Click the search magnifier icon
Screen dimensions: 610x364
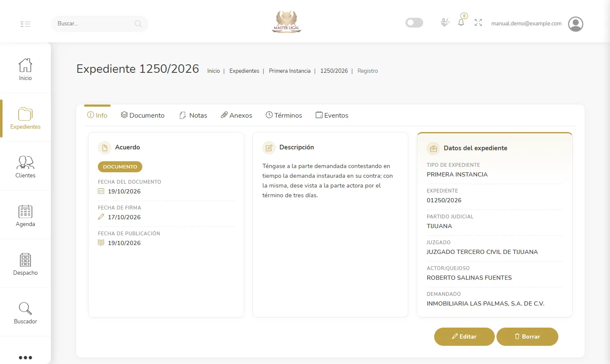[138, 24]
